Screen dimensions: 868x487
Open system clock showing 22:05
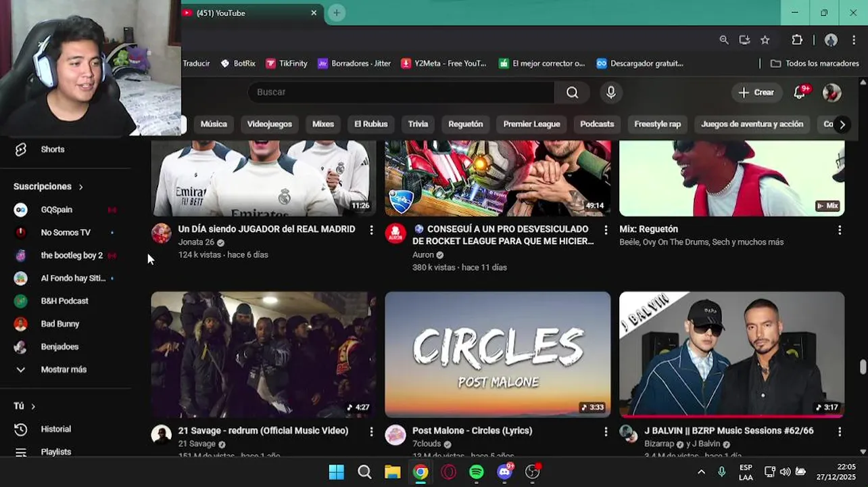click(836, 472)
